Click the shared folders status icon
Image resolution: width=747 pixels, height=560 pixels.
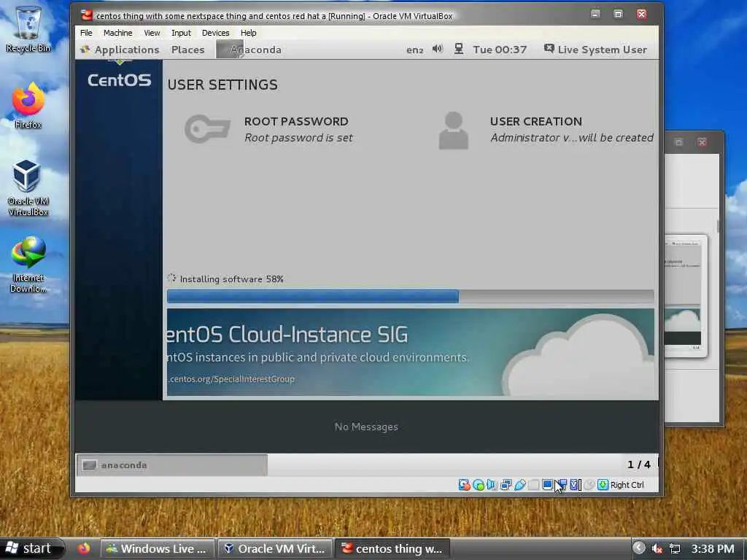click(x=533, y=485)
